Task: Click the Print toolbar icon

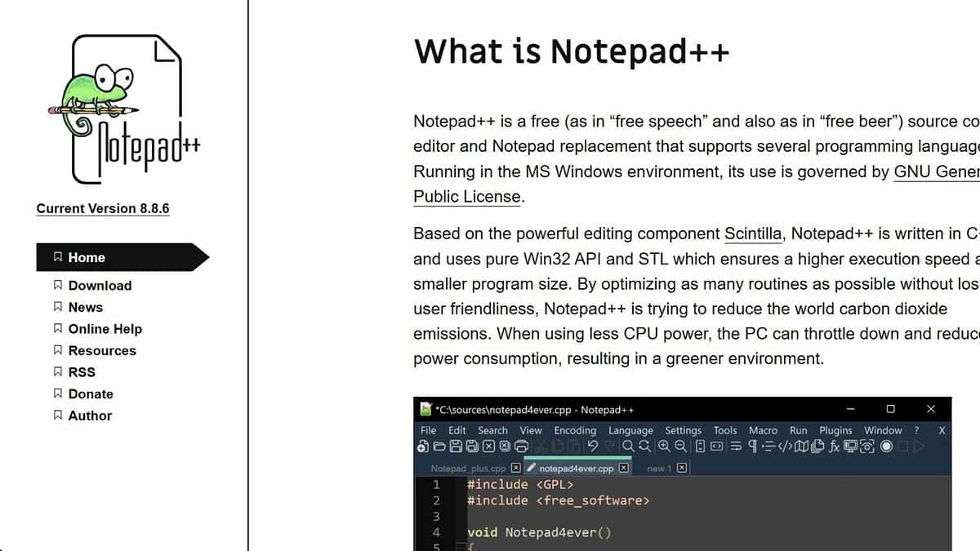Action: click(521, 447)
